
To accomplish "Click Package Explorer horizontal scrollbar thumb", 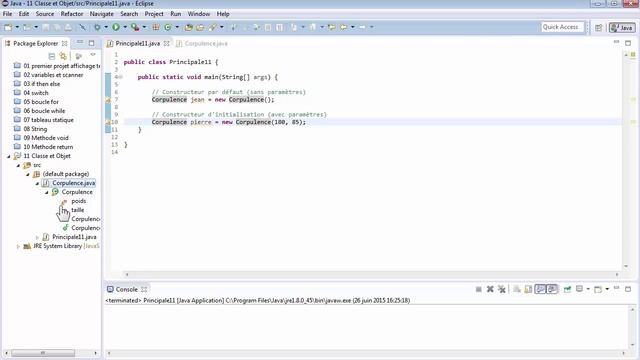I will pos(43,353).
